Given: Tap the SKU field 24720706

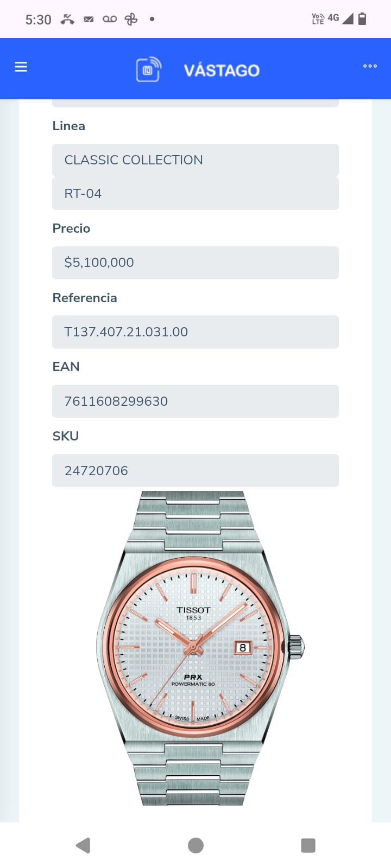Looking at the screenshot, I should pyautogui.click(x=195, y=471).
